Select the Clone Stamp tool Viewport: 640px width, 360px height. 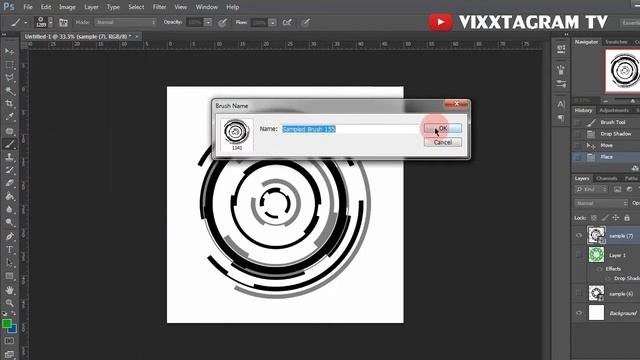(9, 157)
